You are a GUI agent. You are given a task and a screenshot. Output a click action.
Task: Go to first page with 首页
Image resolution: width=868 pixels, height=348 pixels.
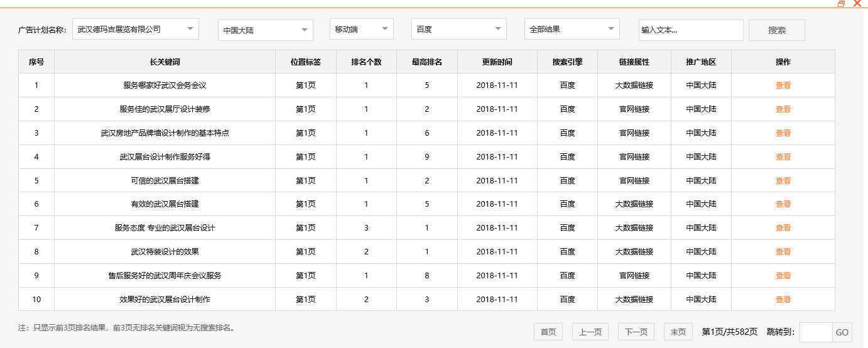pos(548,332)
